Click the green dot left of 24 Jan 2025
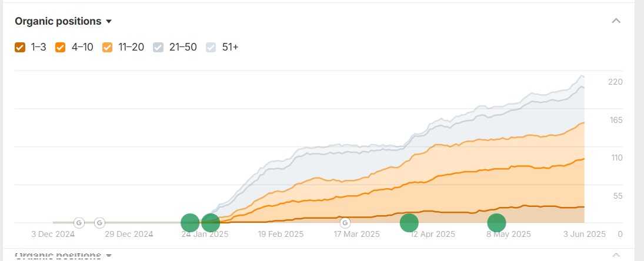 pos(190,223)
